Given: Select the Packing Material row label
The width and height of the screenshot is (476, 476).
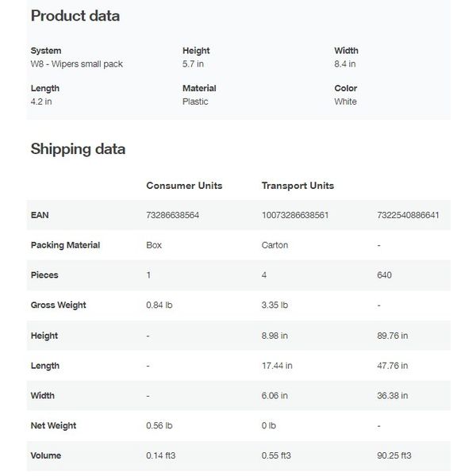Looking at the screenshot, I should click(65, 245).
